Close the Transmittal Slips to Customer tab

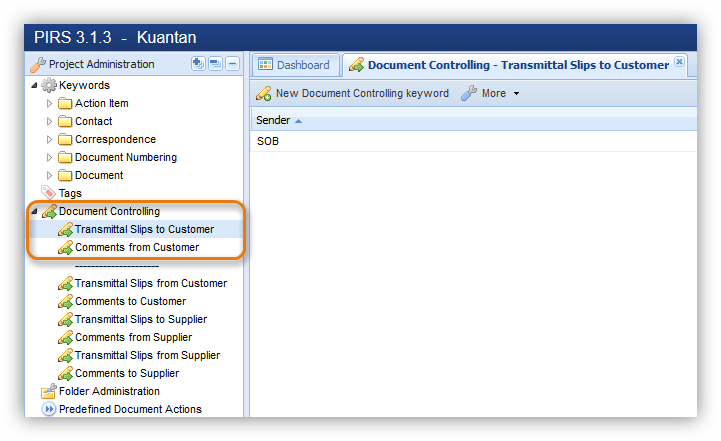679,61
